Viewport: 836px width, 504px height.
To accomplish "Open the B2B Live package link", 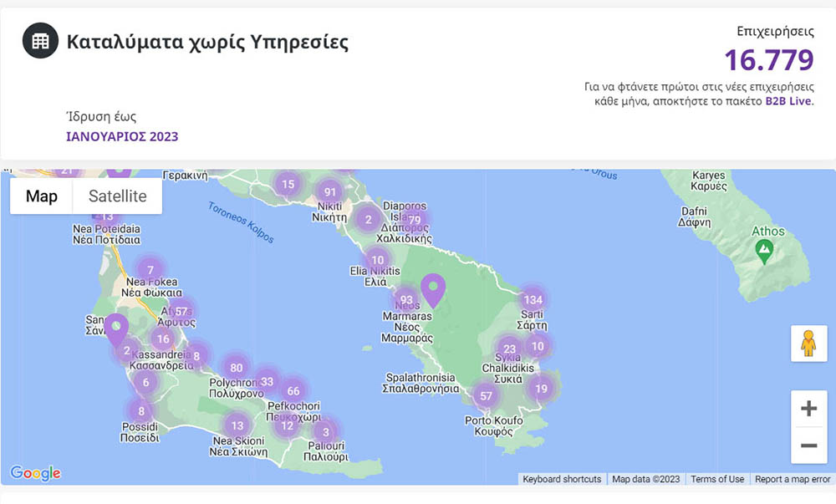I will (788, 101).
